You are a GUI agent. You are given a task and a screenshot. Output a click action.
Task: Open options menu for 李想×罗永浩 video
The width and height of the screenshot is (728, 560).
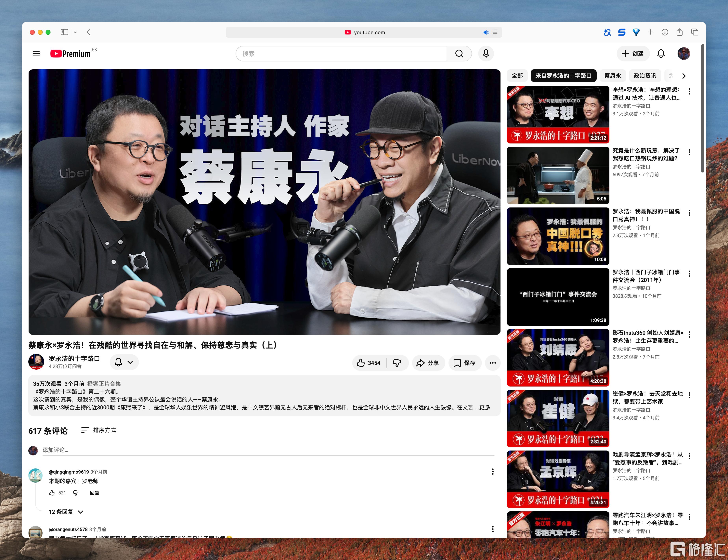(x=689, y=91)
